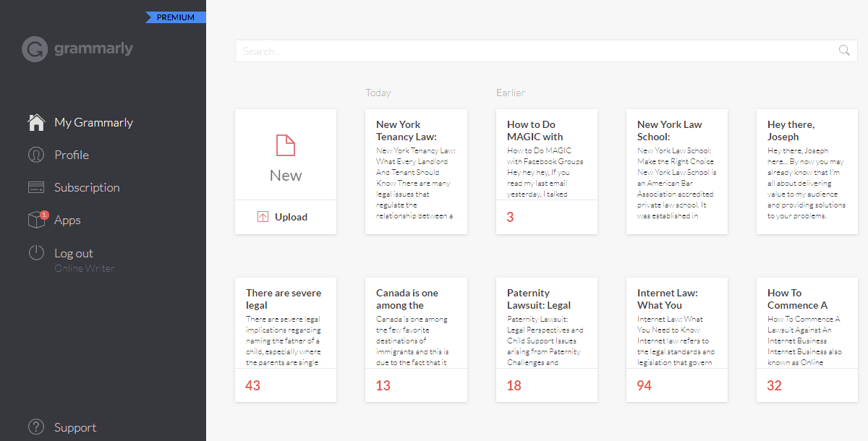Click the search magnifier icon
Screen dimensions: 868x441
843,51
